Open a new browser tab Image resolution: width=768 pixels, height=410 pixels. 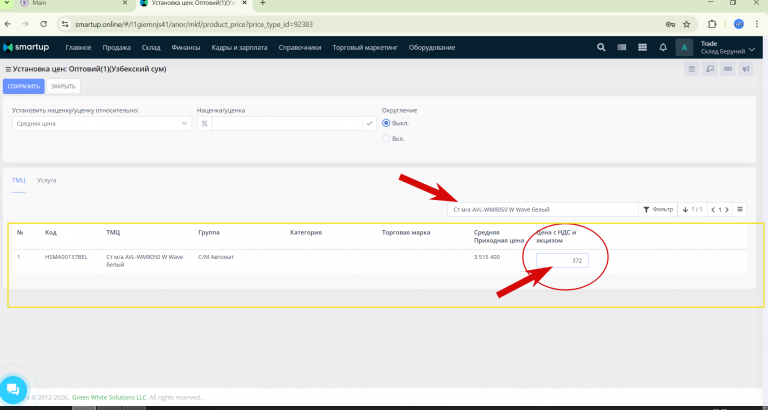(x=263, y=3)
